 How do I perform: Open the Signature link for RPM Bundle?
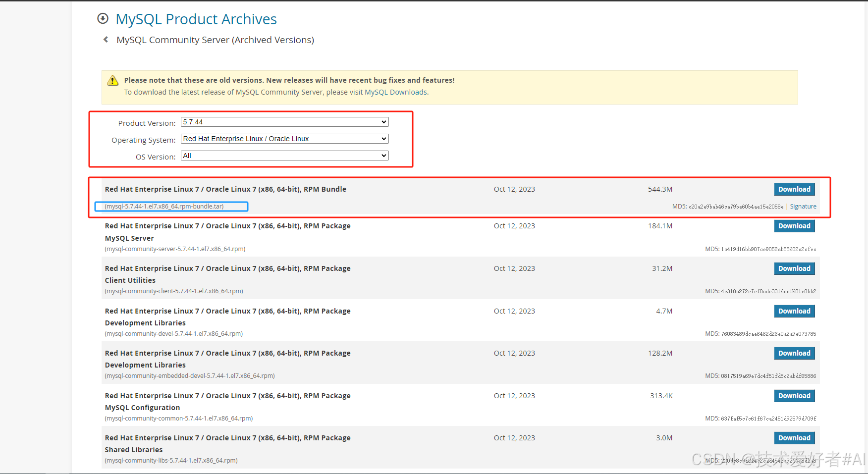[x=803, y=207]
